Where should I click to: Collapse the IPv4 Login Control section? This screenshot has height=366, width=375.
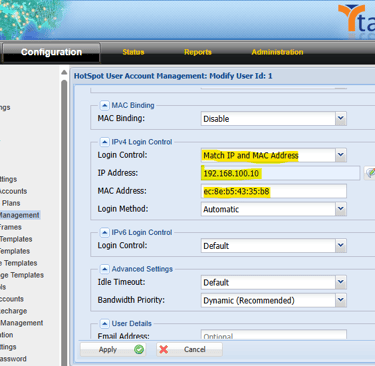pos(104,142)
